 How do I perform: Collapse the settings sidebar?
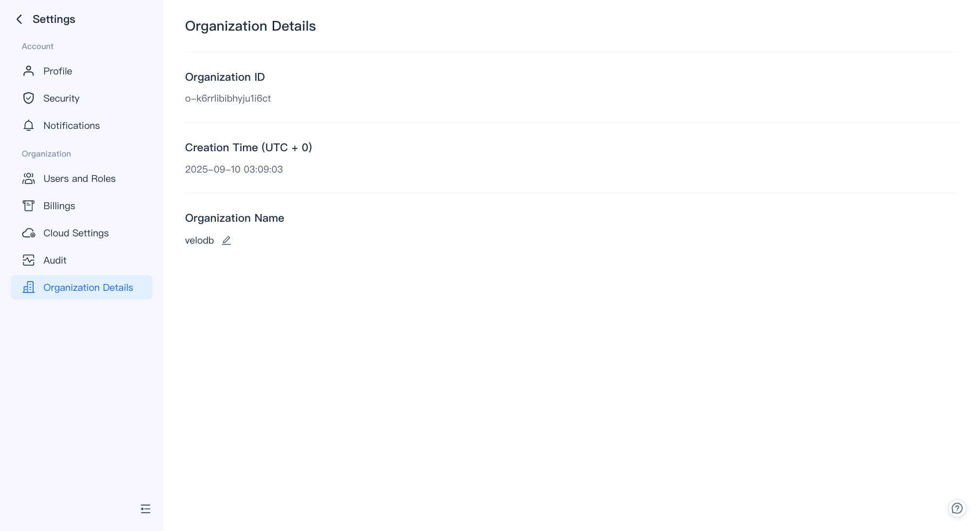pos(145,509)
